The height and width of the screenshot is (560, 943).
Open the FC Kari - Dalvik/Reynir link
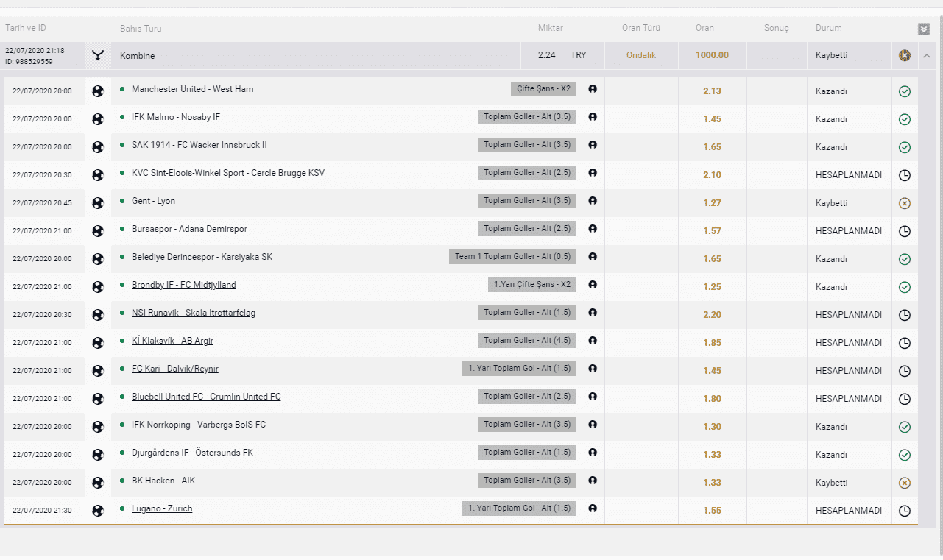click(175, 369)
